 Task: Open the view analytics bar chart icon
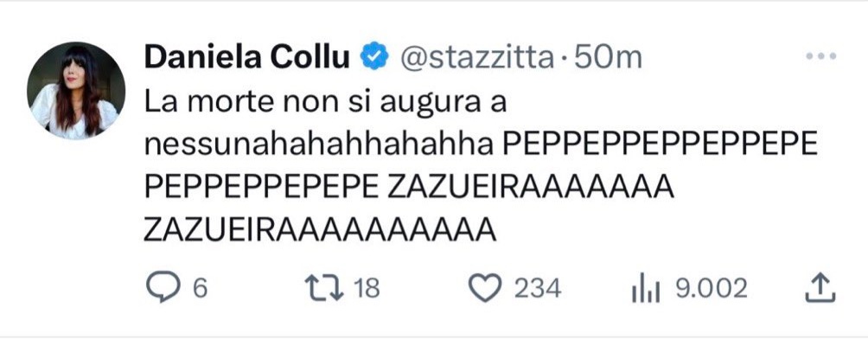646,287
